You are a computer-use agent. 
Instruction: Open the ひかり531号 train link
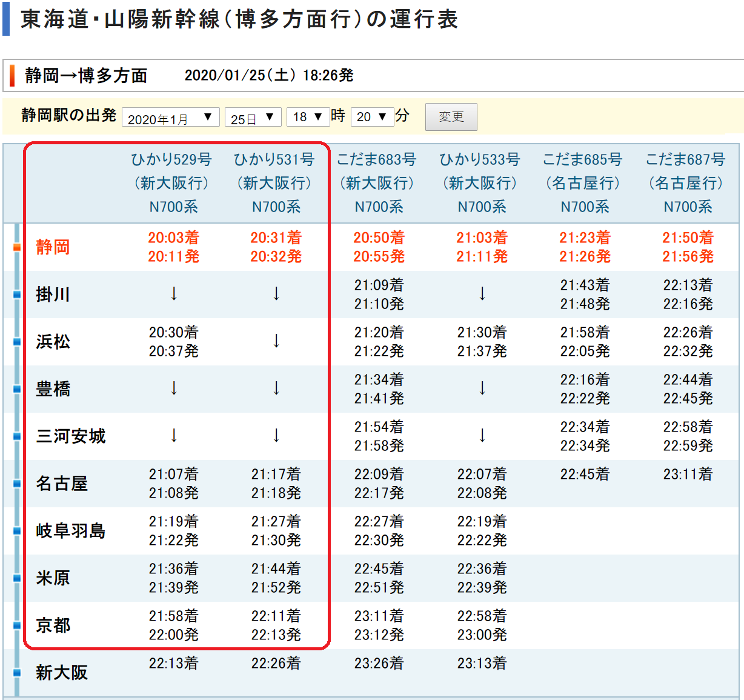pos(274,160)
